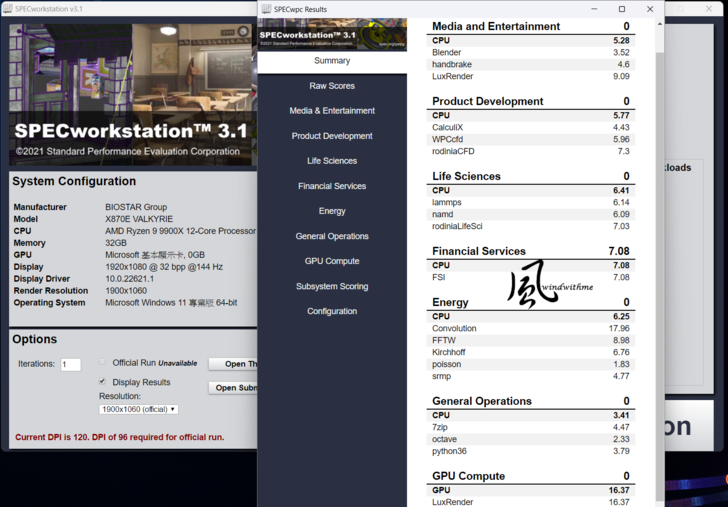Image resolution: width=728 pixels, height=507 pixels.
Task: Click the Blender score row
Action: (531, 52)
